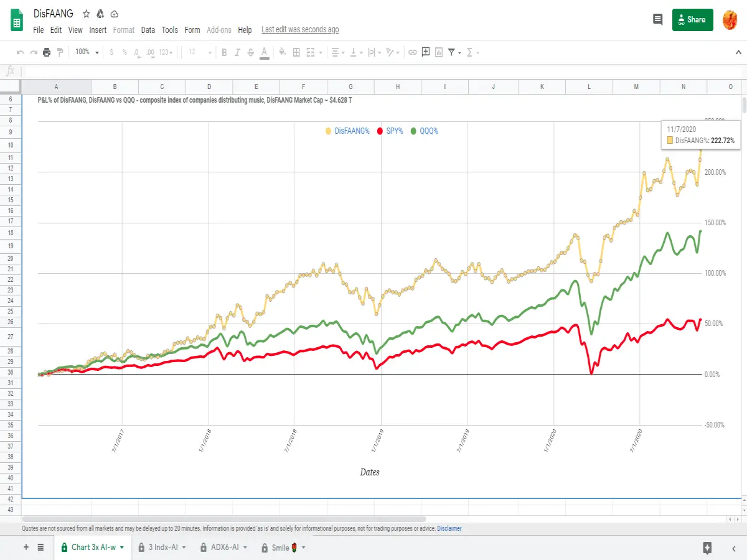Select column D header
Screen dimensions: 747x560
[209, 86]
